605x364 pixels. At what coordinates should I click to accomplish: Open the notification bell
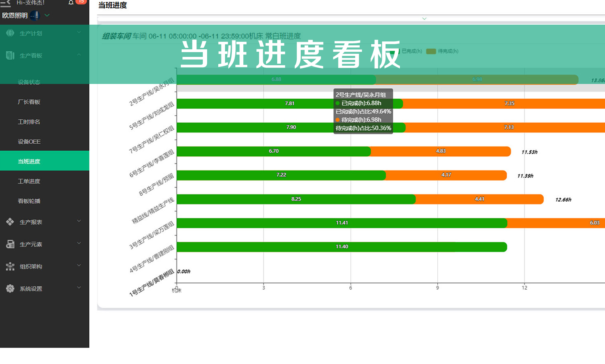point(71,2)
